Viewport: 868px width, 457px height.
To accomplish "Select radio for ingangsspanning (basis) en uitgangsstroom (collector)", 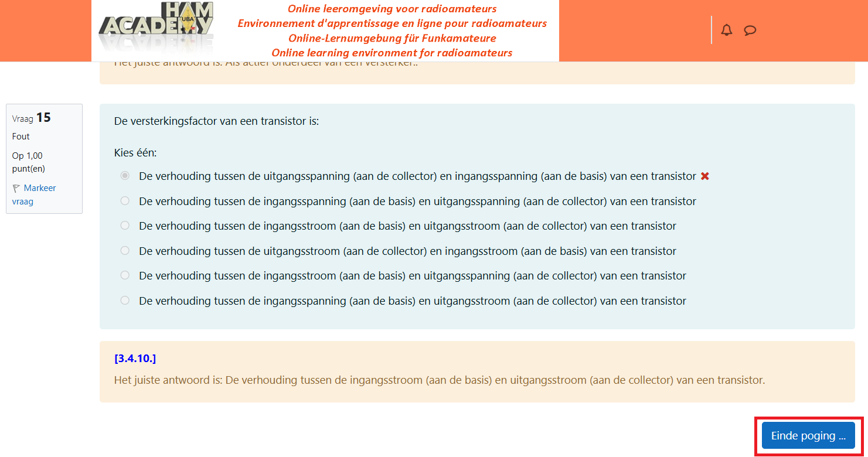I will coord(125,301).
